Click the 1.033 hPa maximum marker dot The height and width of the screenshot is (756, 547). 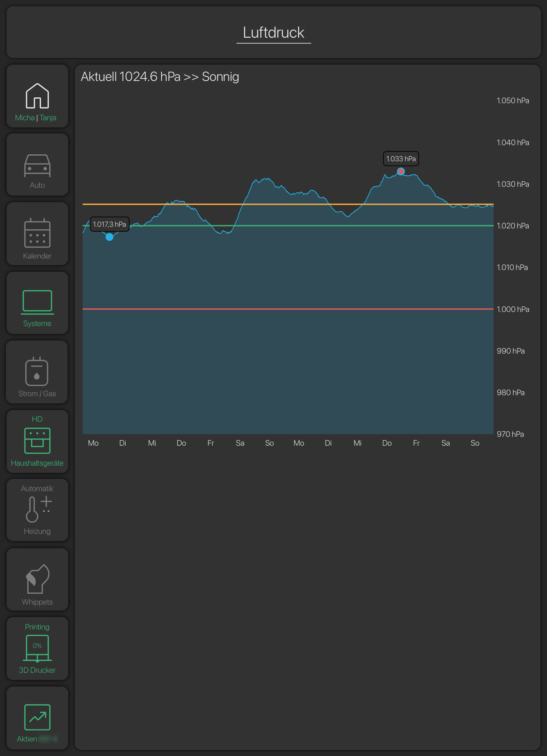[401, 172]
